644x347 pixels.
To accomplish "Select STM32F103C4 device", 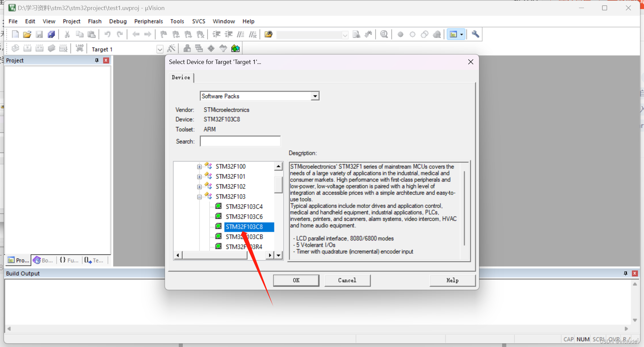I will click(244, 207).
